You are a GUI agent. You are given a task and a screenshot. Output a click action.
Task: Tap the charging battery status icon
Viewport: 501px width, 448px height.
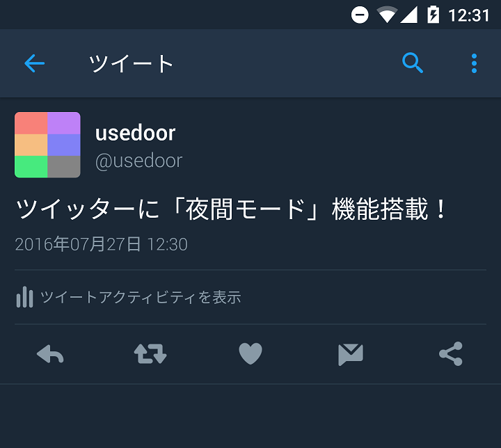point(434,15)
